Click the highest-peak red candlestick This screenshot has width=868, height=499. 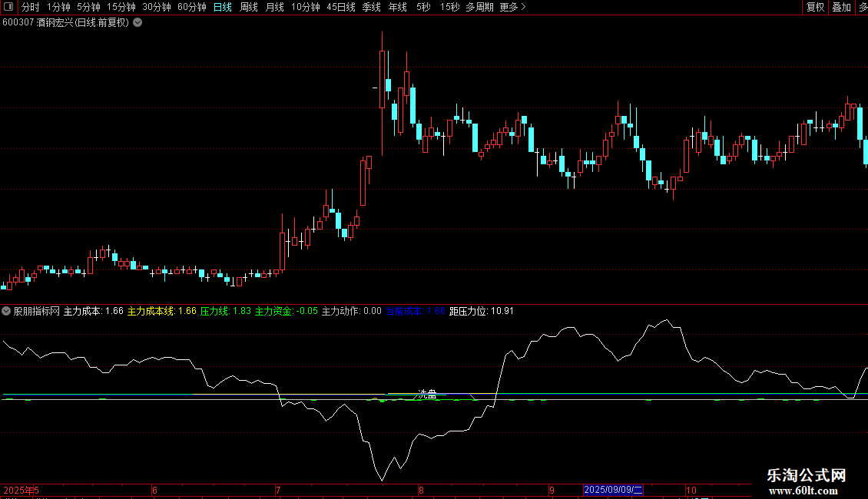[x=382, y=79]
